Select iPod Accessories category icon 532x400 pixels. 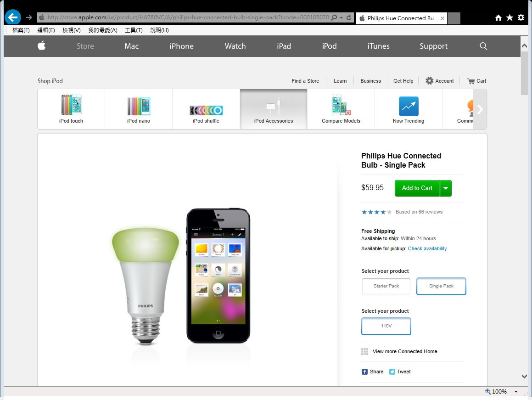[274, 106]
